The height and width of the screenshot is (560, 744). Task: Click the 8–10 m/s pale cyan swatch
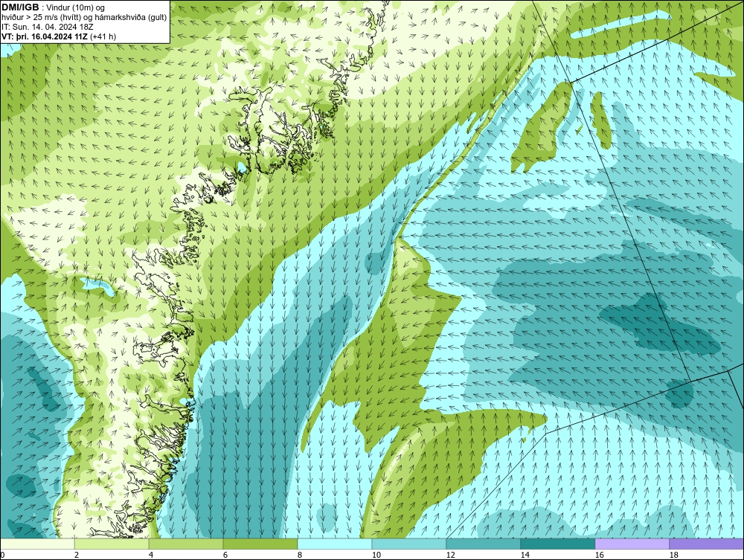coord(335,544)
